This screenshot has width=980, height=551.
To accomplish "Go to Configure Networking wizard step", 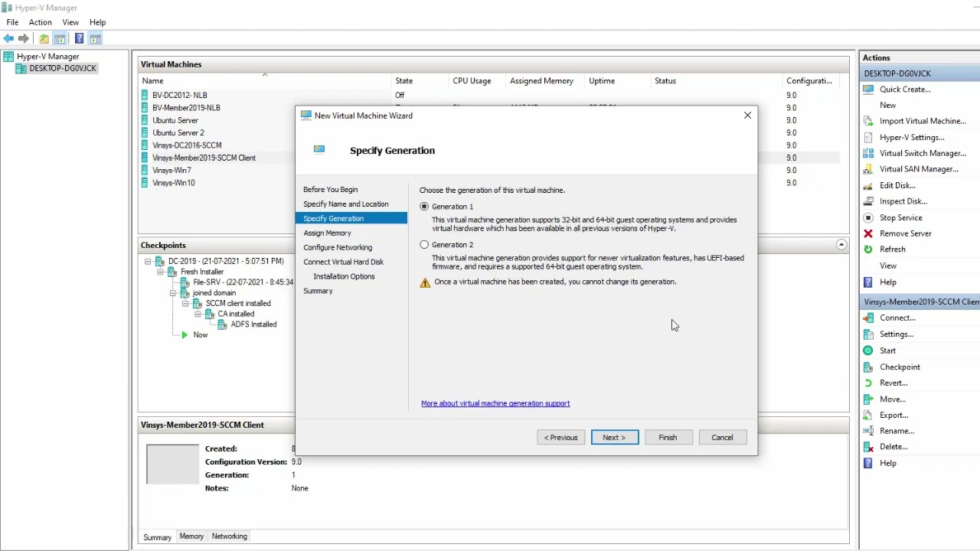I will [338, 247].
